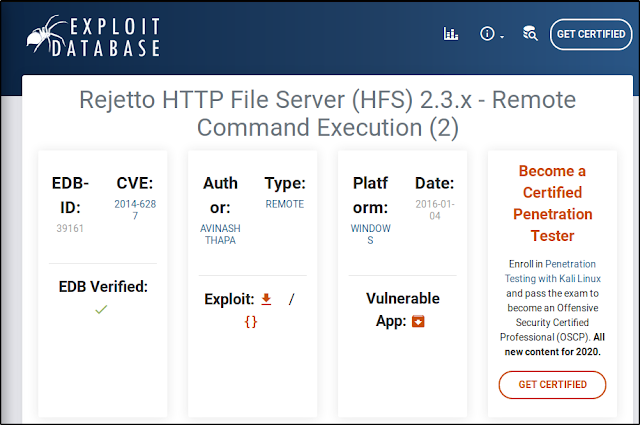The width and height of the screenshot is (640, 425).
Task: Expand the info menu dropdown arrow
Action: tap(502, 36)
